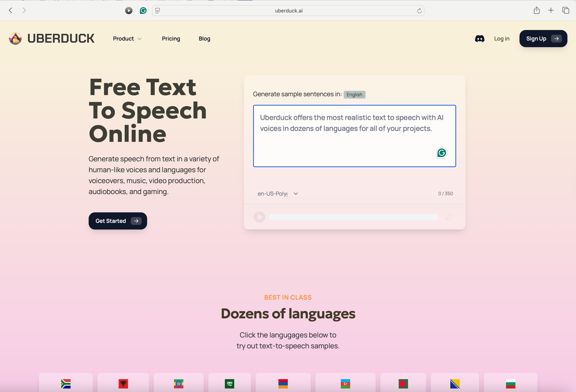Click the uberduck.ai address bar
Image resolution: width=576 pixels, height=392 pixels.
pyautogui.click(x=288, y=11)
